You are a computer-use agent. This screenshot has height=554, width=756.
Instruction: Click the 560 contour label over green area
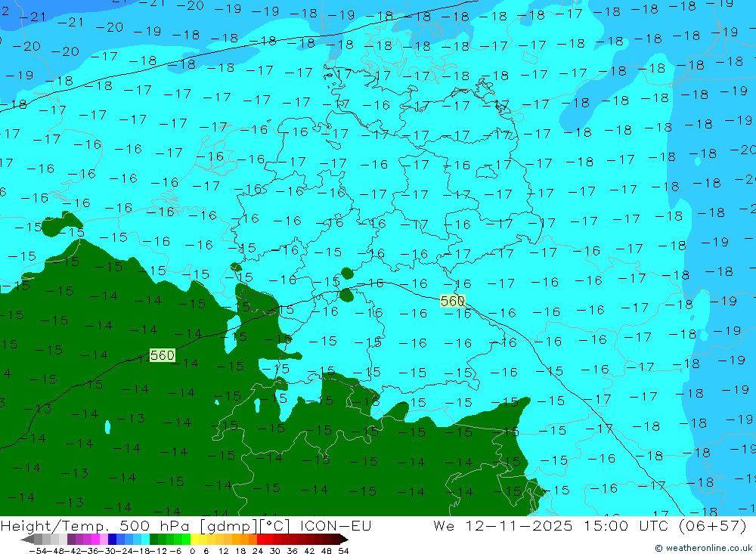coord(162,355)
